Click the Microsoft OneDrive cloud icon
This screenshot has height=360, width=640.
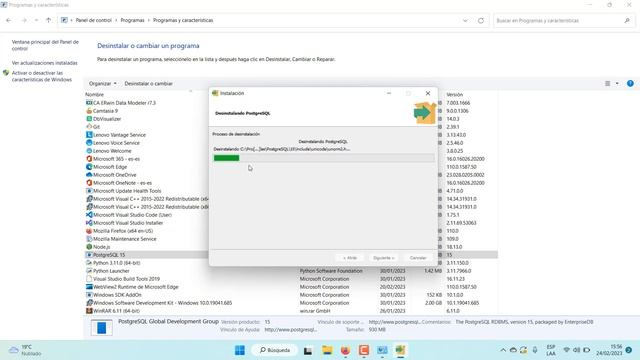click(89, 175)
